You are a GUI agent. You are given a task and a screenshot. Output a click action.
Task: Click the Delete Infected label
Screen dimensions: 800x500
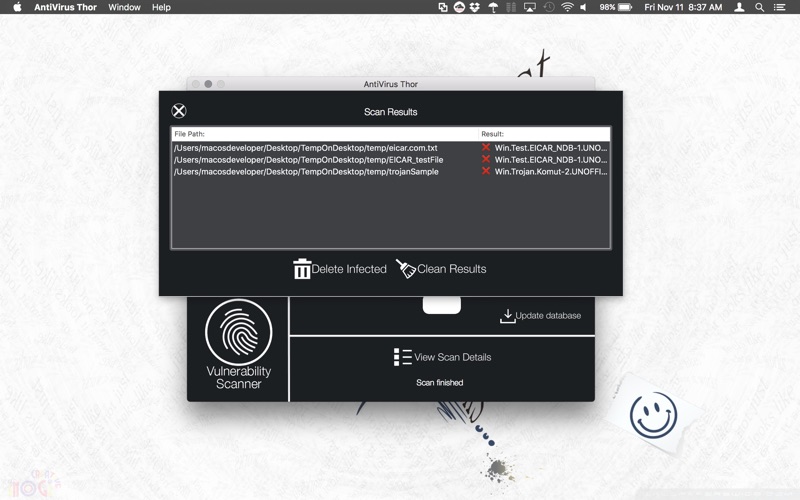click(349, 269)
